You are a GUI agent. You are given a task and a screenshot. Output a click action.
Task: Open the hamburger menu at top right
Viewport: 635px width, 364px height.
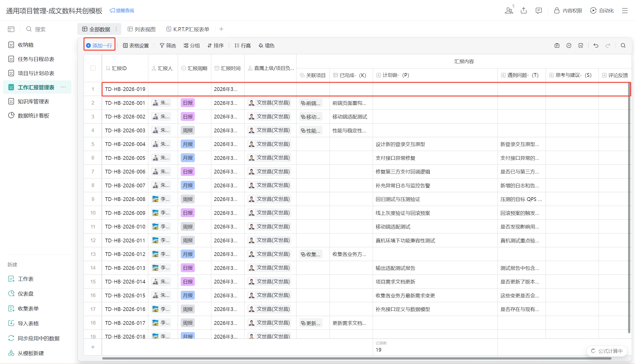[625, 10]
